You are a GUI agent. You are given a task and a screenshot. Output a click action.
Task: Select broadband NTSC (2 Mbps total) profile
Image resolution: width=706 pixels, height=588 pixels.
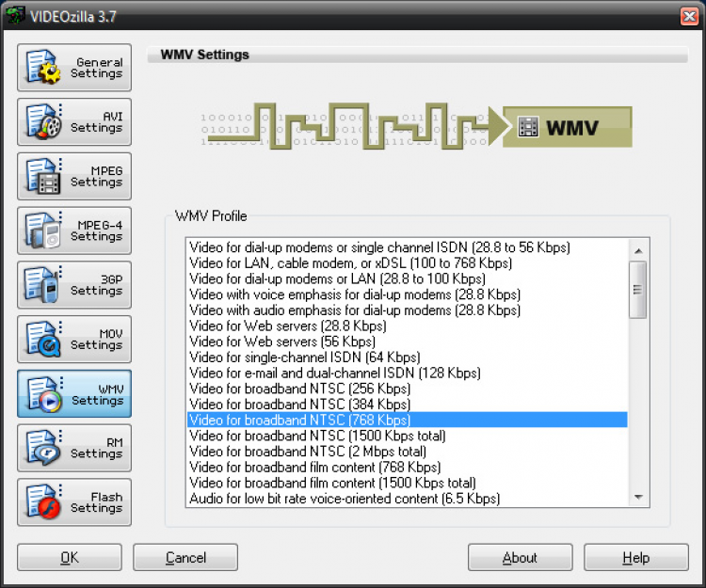pyautogui.click(x=407, y=452)
